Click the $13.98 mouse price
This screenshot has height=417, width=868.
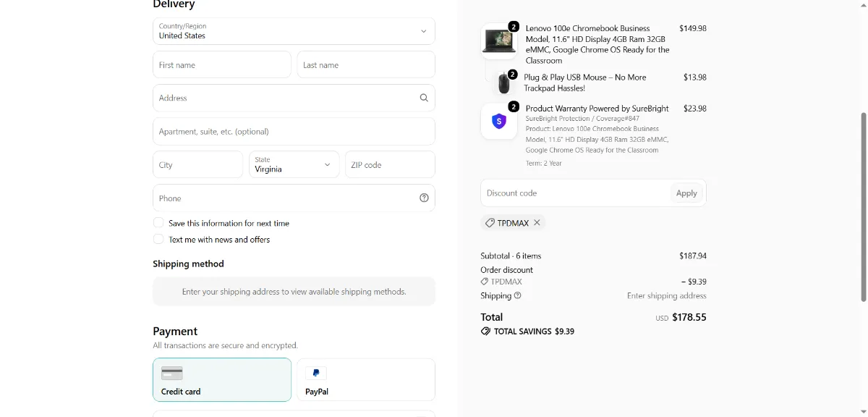(695, 77)
